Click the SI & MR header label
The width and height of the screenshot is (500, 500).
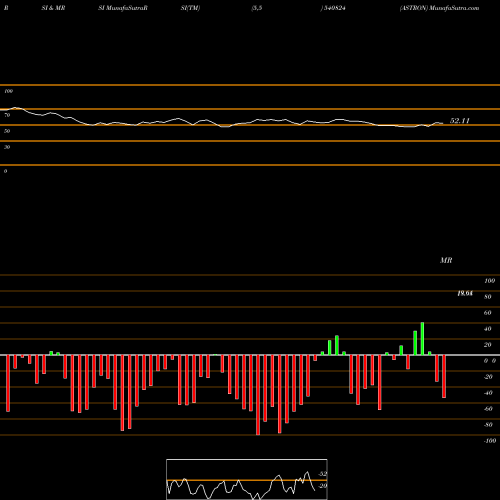[53, 8]
